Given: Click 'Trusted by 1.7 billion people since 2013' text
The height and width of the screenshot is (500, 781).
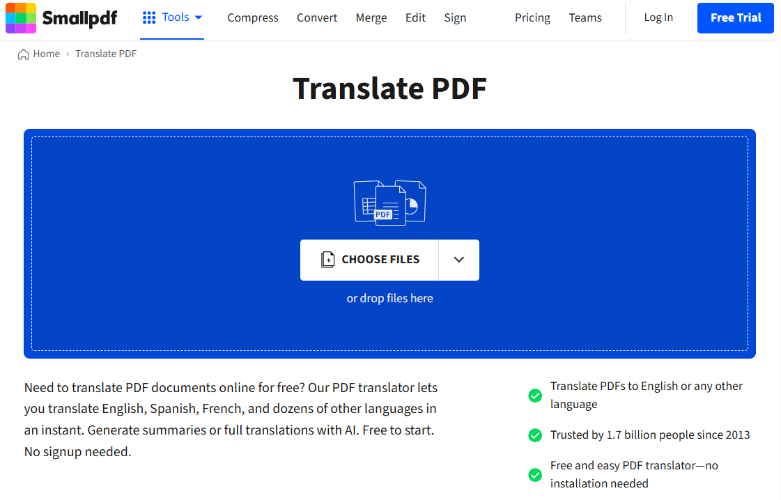Looking at the screenshot, I should pos(650,435).
